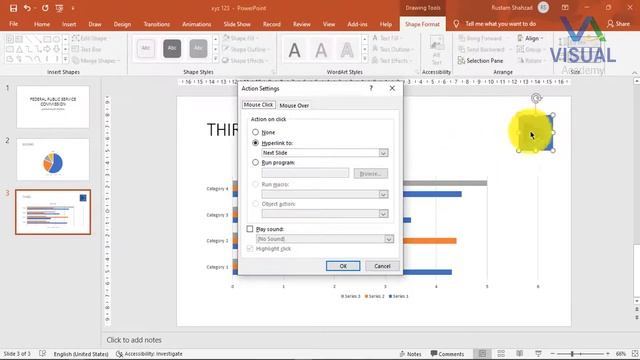Switch to the Insert ribbon tab
This screenshot has height=360, width=640.
point(69,24)
